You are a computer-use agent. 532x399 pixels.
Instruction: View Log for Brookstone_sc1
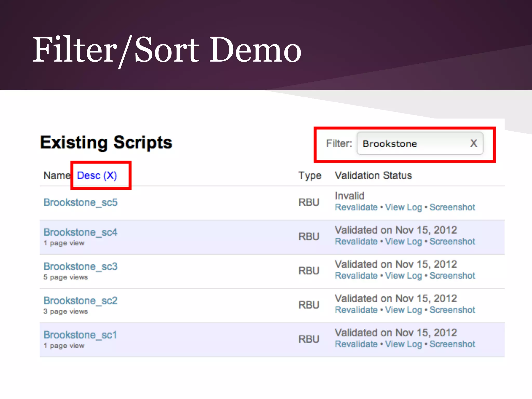[x=403, y=344]
